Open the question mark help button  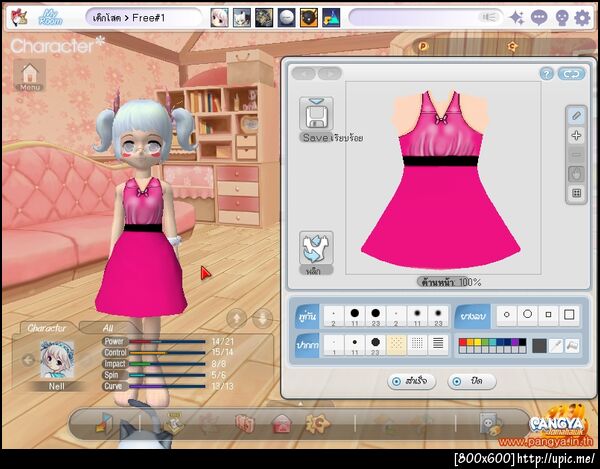546,74
